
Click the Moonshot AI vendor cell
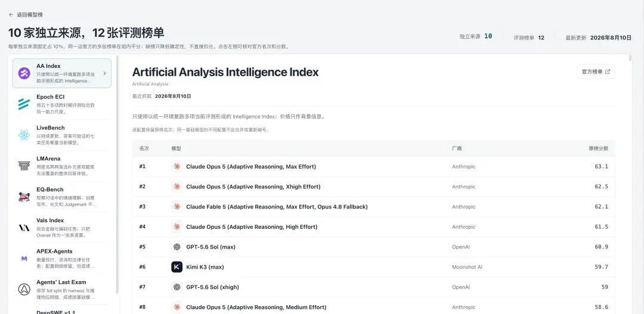coord(467,267)
